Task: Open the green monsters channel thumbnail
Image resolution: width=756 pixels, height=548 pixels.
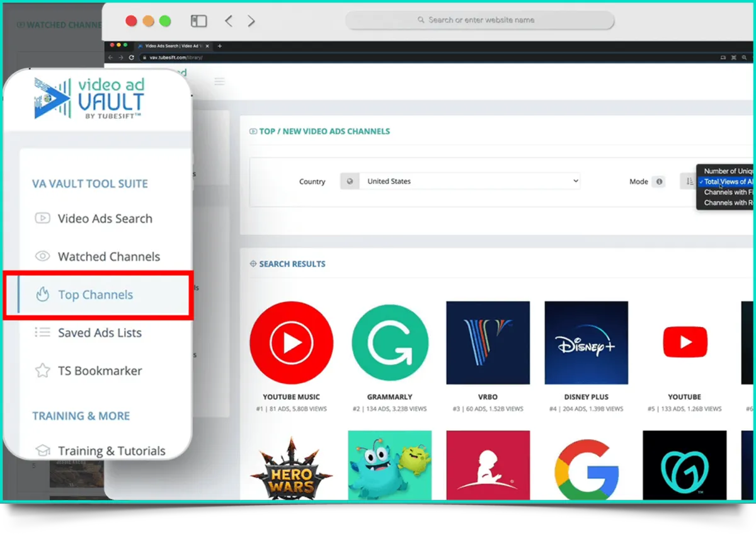Action: click(x=389, y=465)
